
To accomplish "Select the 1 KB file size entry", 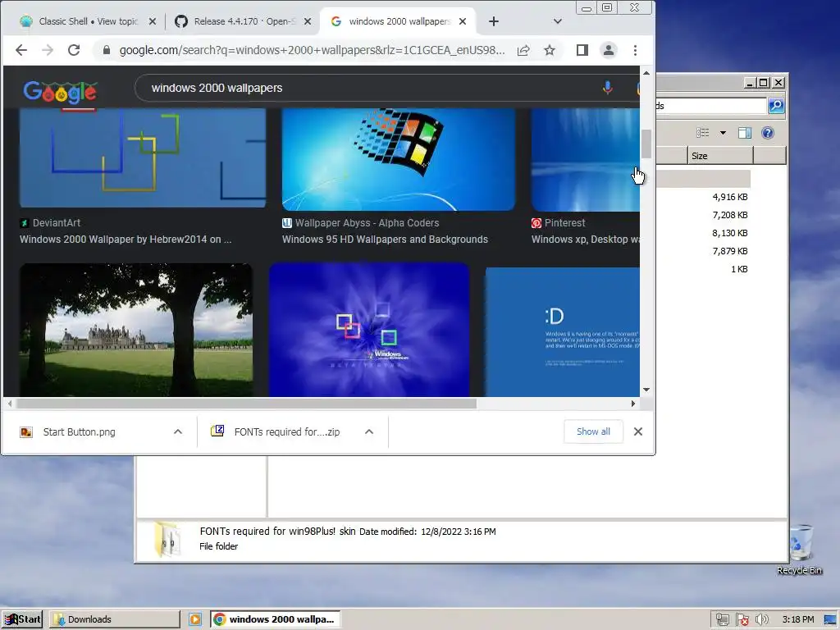I will pyautogui.click(x=739, y=269).
